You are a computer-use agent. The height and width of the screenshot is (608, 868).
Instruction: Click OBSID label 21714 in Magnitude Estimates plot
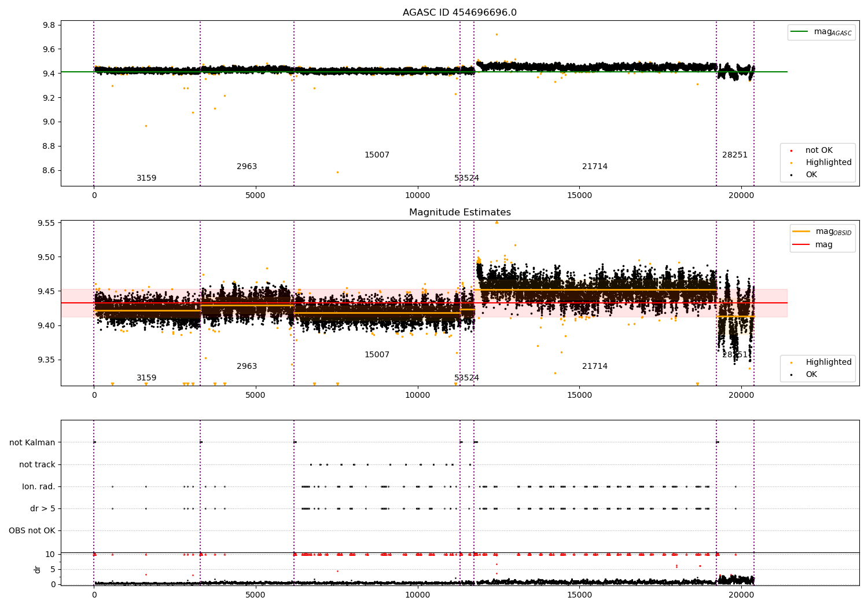(595, 367)
